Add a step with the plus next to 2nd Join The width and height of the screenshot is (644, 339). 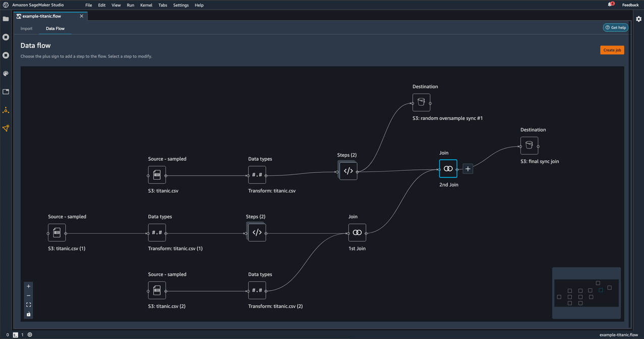coord(468,169)
